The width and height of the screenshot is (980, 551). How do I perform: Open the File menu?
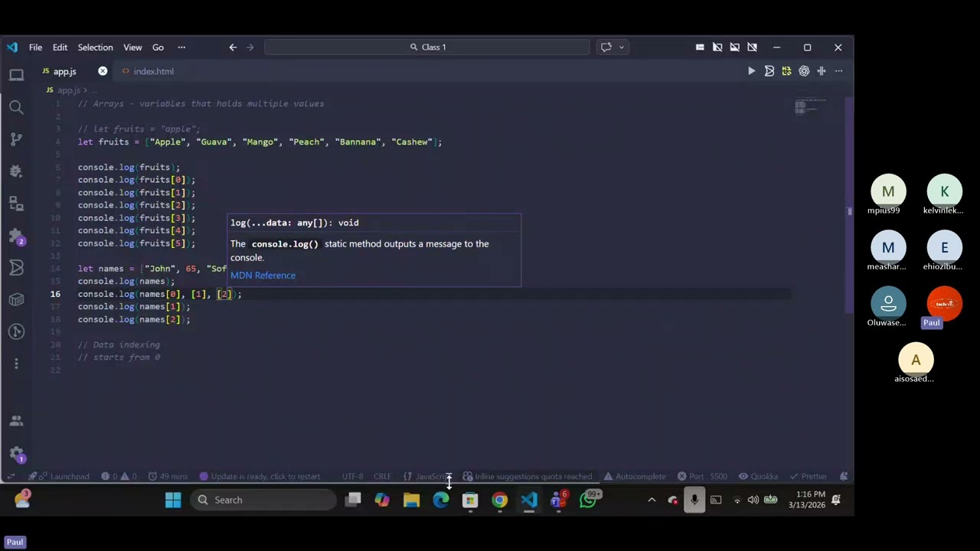pos(35,47)
